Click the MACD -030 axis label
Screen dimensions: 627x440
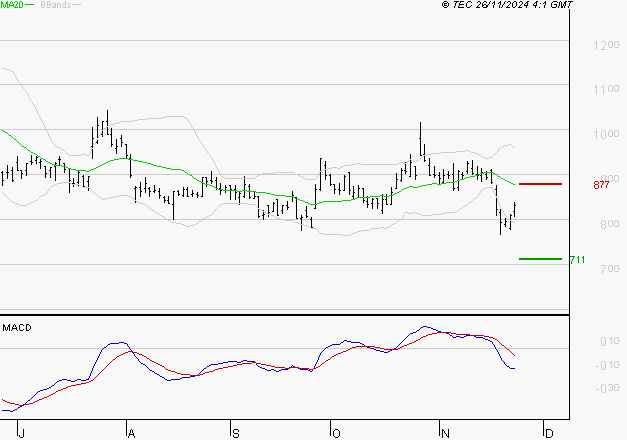(607, 388)
